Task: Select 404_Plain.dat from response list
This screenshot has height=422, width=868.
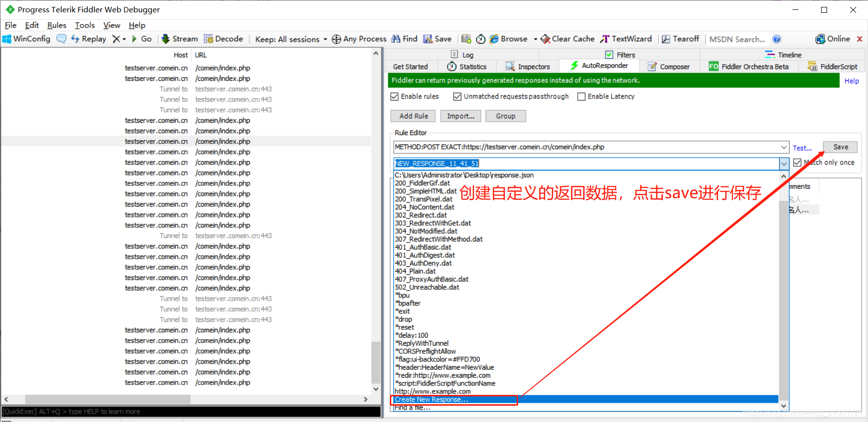Action: 586,271
